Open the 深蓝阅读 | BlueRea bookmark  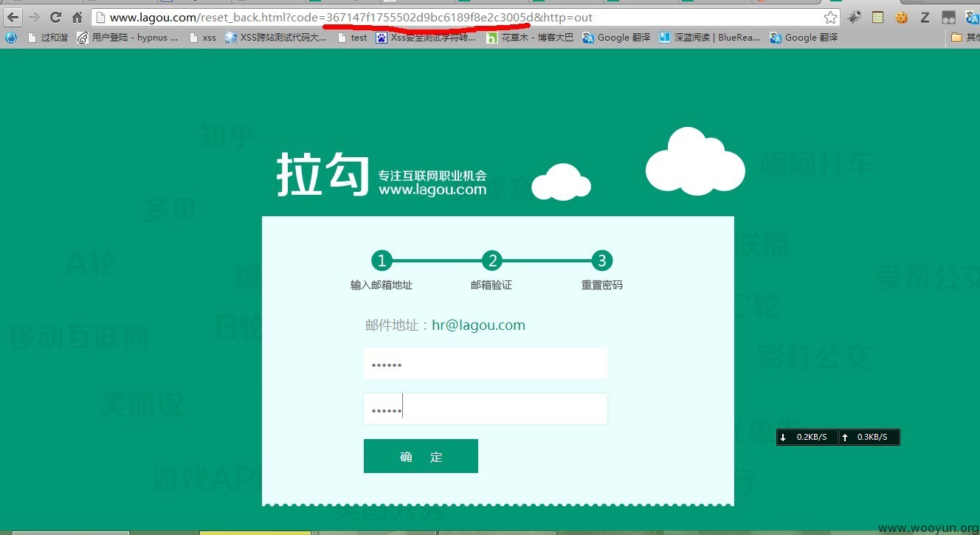click(709, 37)
